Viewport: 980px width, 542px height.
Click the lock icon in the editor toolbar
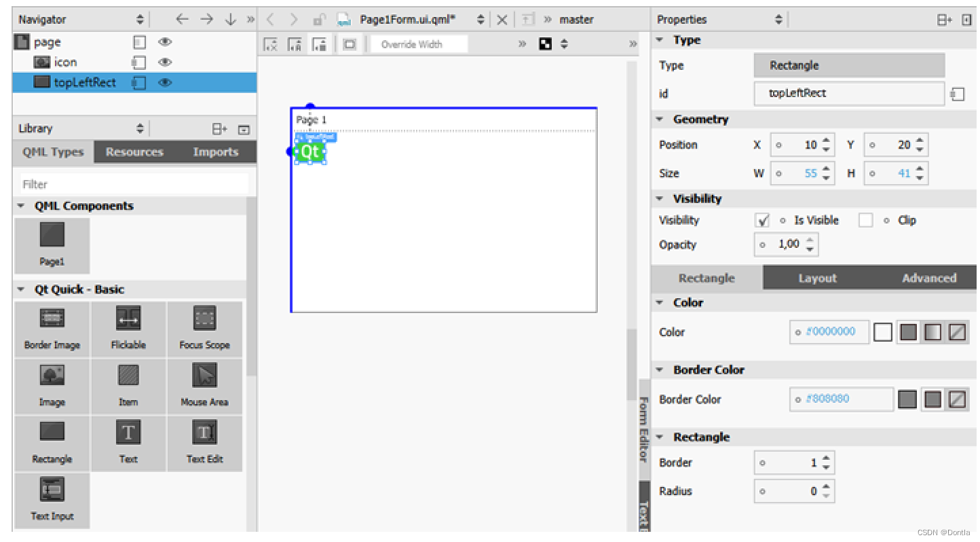pyautogui.click(x=319, y=20)
